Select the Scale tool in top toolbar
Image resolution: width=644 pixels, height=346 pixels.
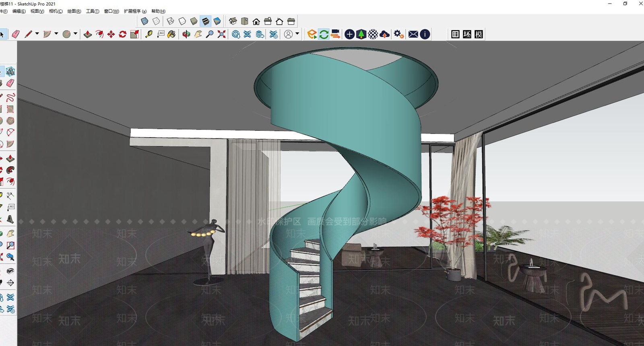(x=134, y=34)
